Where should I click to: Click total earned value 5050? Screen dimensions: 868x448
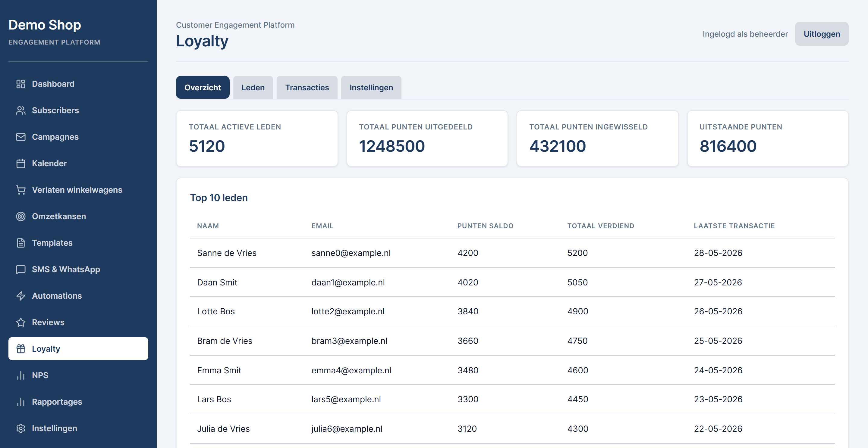click(x=577, y=282)
